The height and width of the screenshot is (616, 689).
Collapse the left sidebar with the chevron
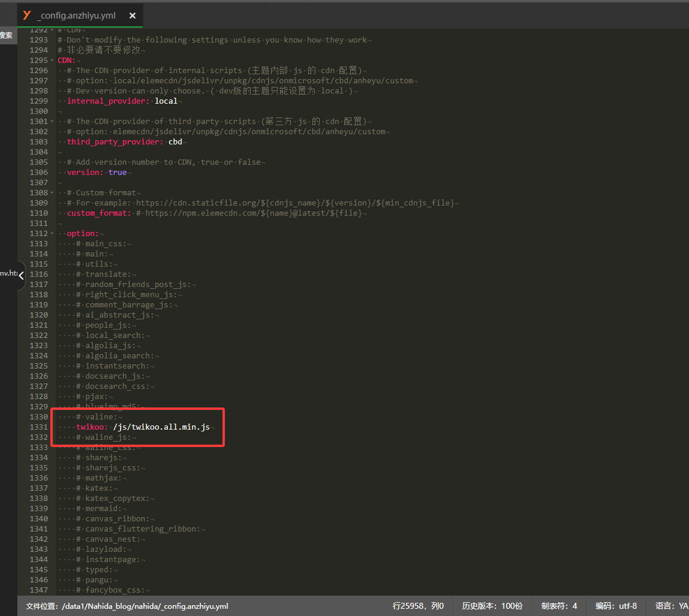pyautogui.click(x=21, y=276)
